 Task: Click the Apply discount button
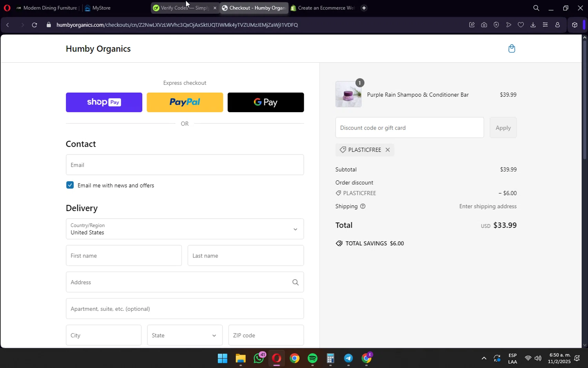[503, 128]
